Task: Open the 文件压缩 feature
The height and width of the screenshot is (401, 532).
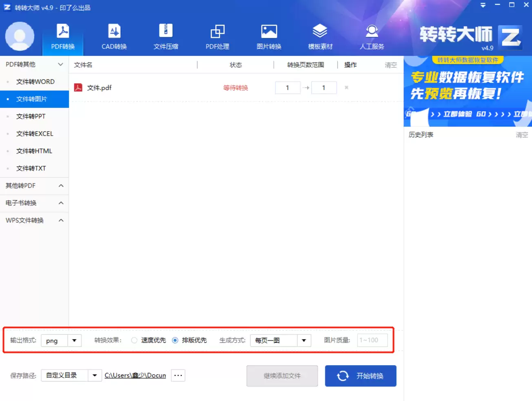Action: click(x=165, y=37)
